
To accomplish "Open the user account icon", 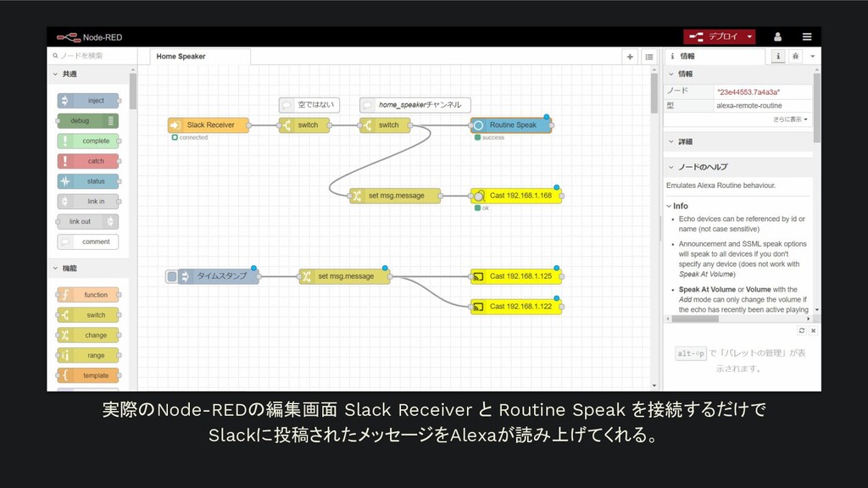I will [777, 36].
